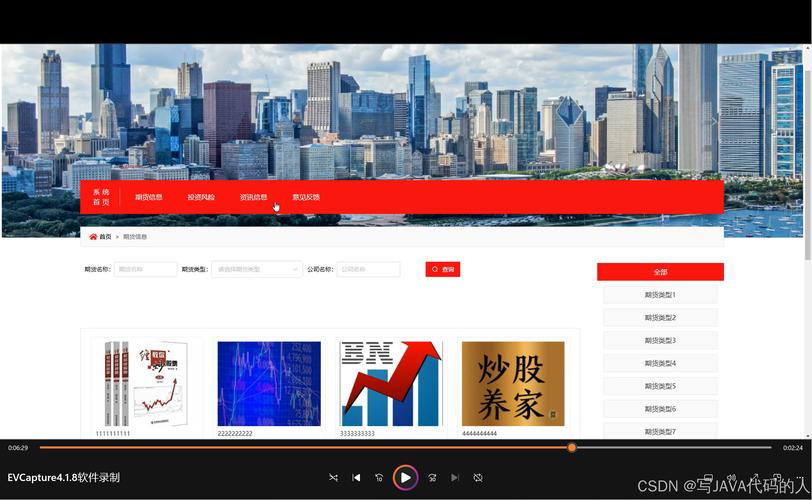The image size is (812, 500).
Task: Click the banner carousel next arrow
Action: [x=714, y=122]
